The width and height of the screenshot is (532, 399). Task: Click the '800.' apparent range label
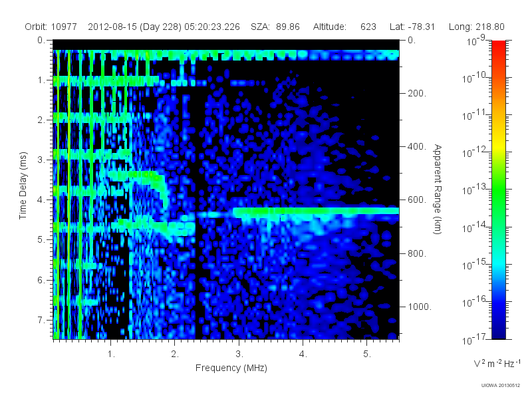(417, 253)
